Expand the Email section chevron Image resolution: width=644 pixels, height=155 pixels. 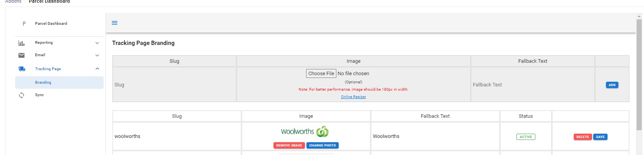click(x=97, y=55)
